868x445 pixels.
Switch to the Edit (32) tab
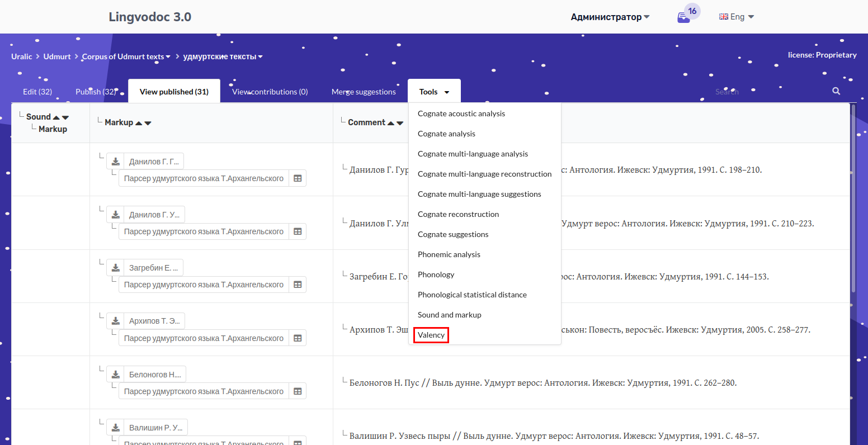[x=37, y=92]
